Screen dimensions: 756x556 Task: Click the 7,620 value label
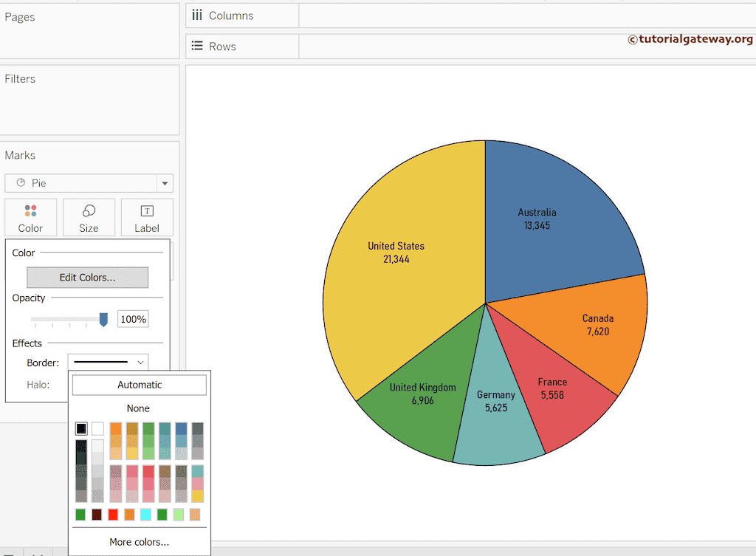(x=598, y=332)
